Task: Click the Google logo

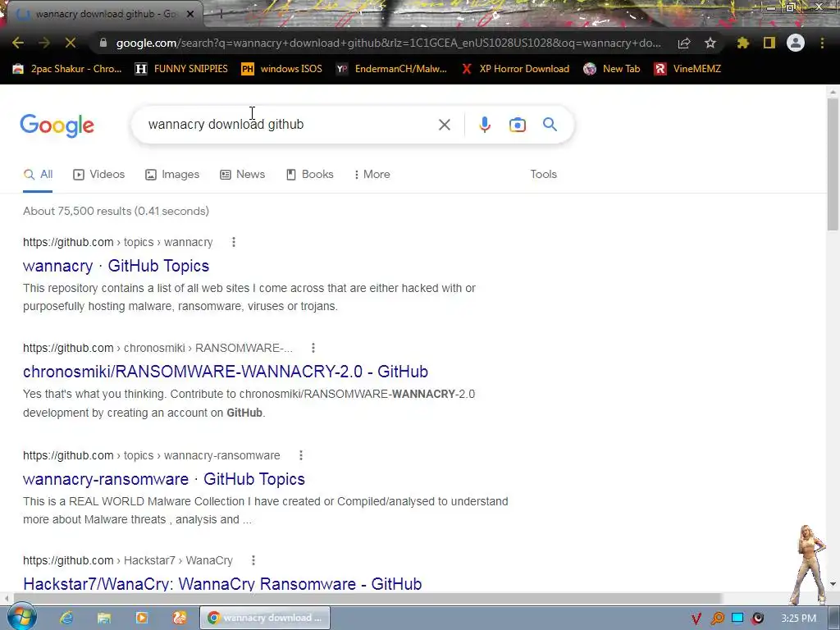Action: (57, 126)
